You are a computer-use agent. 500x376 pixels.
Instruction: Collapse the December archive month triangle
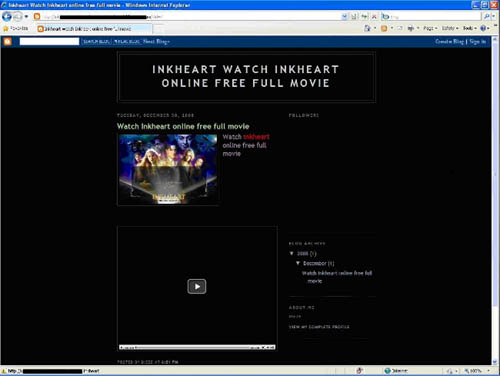tap(298, 263)
